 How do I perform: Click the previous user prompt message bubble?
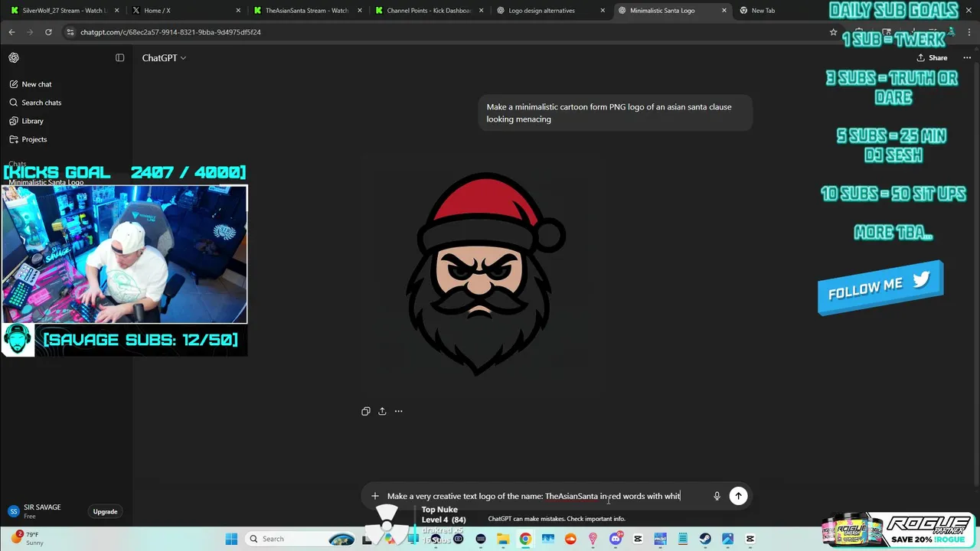click(x=615, y=112)
